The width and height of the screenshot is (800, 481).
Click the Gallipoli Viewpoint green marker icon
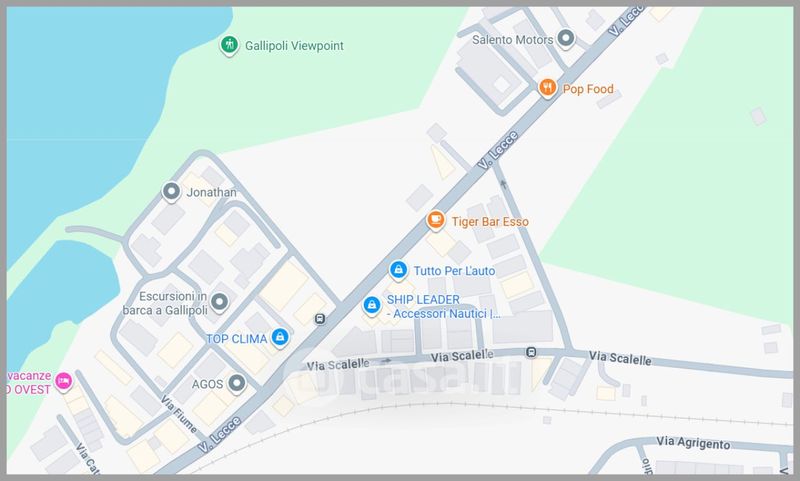coord(229,45)
